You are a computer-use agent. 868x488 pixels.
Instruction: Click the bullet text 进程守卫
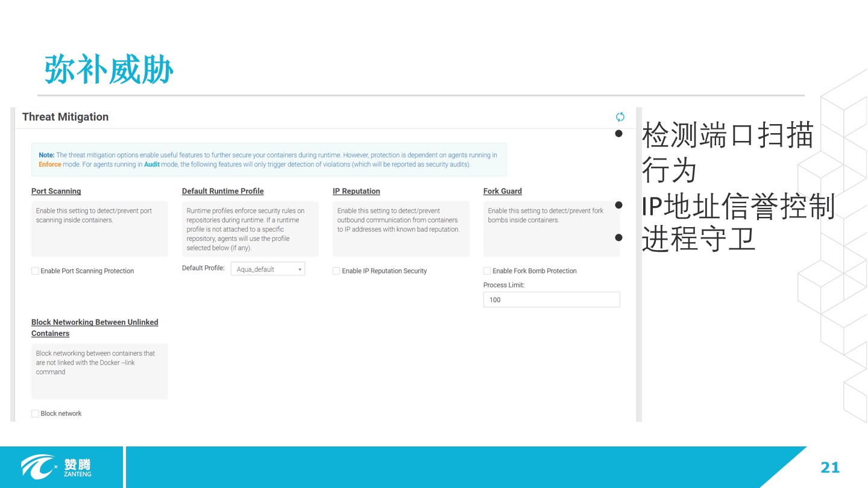[x=699, y=239]
